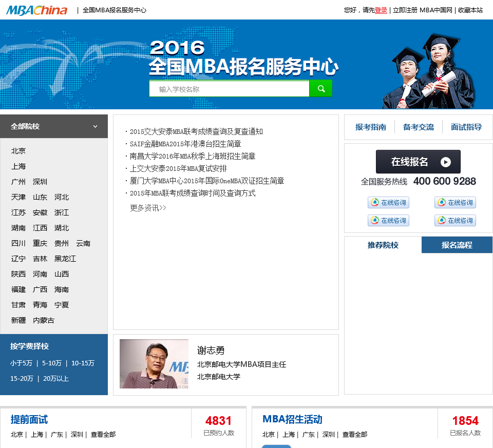Image resolution: width=493 pixels, height=448 pixels.
Task: Select 山西 region
Action: point(62,274)
